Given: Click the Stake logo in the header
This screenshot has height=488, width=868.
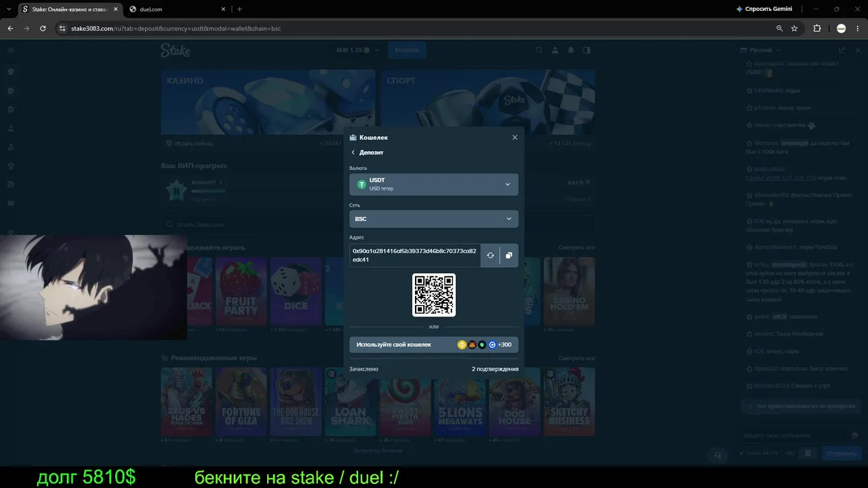Looking at the screenshot, I should (175, 50).
